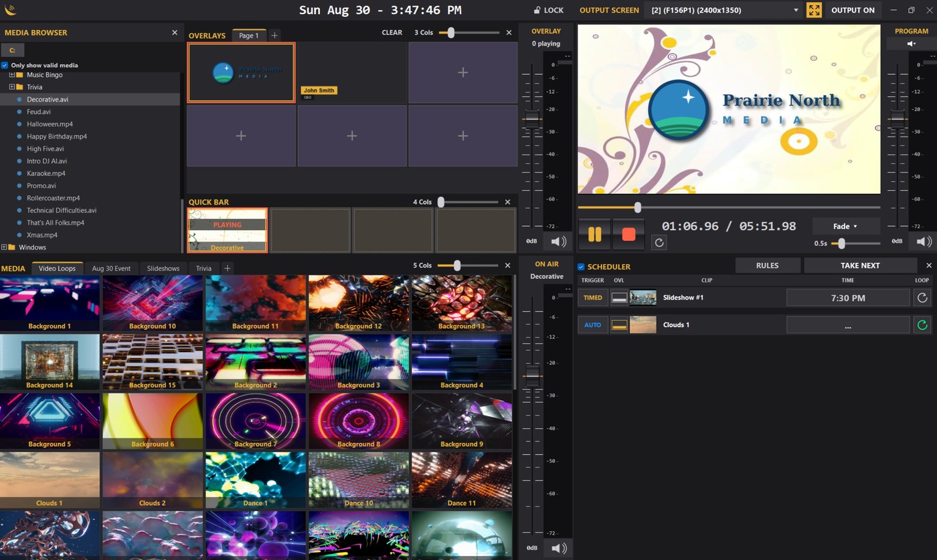
Task: Switch to the Aug 30 Event tab
Action: click(111, 268)
